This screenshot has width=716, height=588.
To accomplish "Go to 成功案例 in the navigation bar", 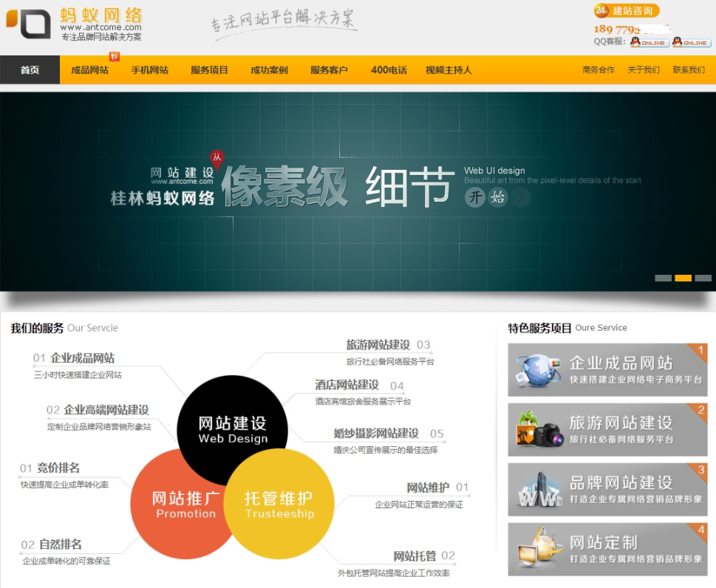I will [269, 70].
